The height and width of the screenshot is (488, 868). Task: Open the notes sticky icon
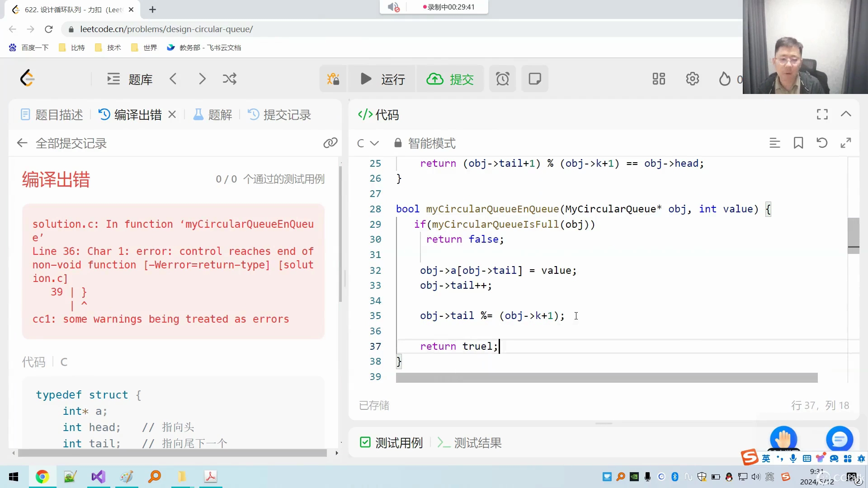point(535,79)
